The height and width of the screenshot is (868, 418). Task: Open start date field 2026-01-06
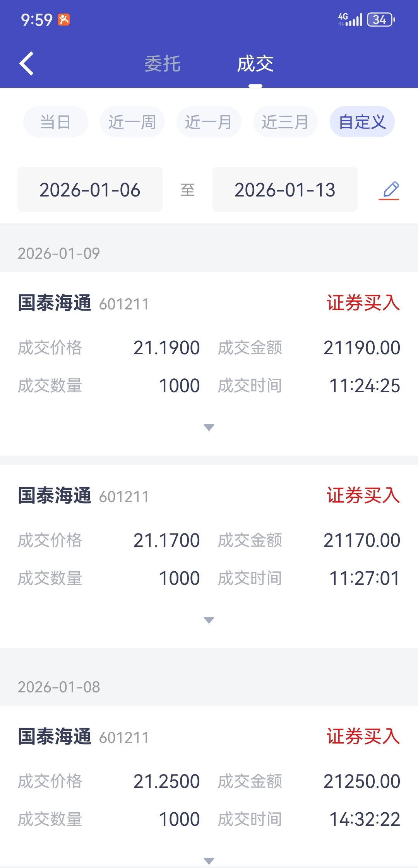click(90, 190)
